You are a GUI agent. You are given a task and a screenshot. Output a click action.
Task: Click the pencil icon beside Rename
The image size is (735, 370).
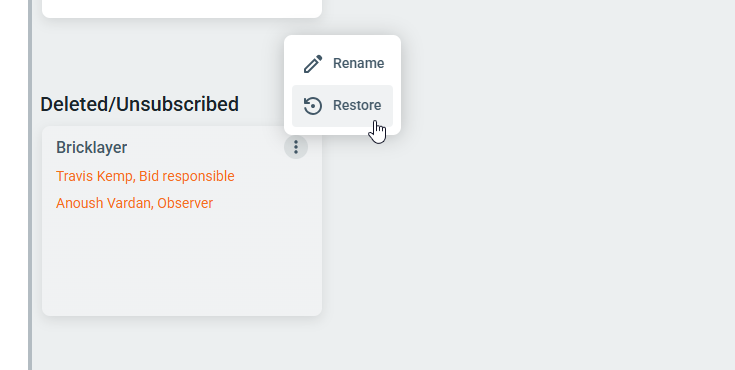click(x=313, y=64)
